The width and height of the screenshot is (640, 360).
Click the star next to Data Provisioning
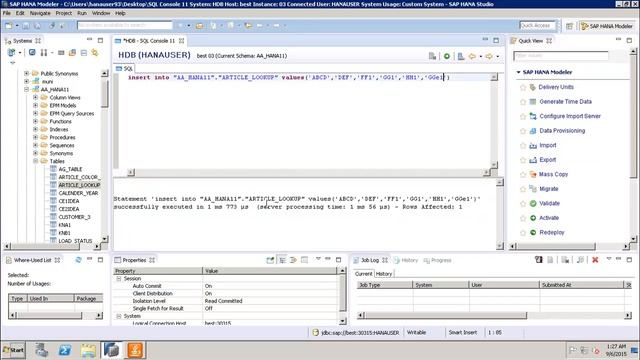523,131
